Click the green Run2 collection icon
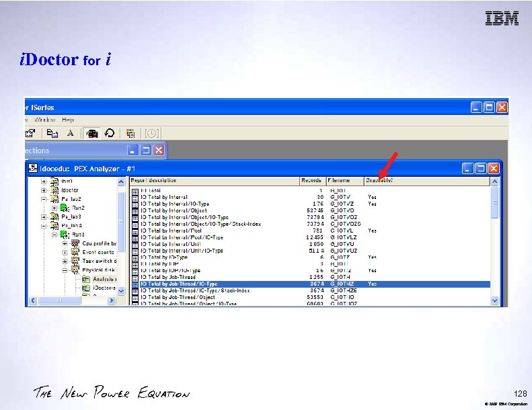The width and height of the screenshot is (532, 410). tap(65, 208)
